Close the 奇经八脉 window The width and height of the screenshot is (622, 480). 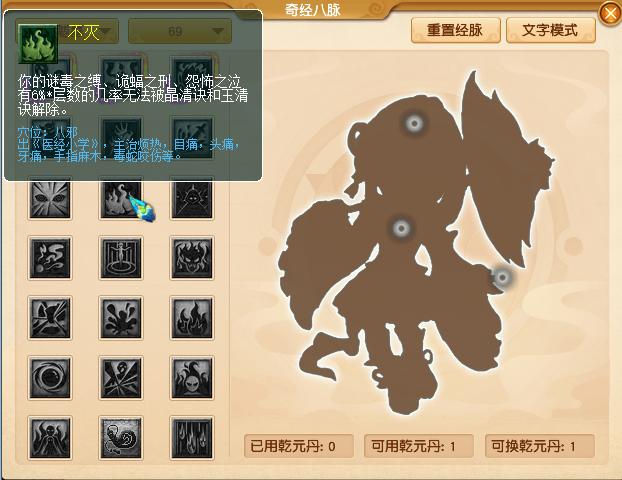tap(610, 15)
